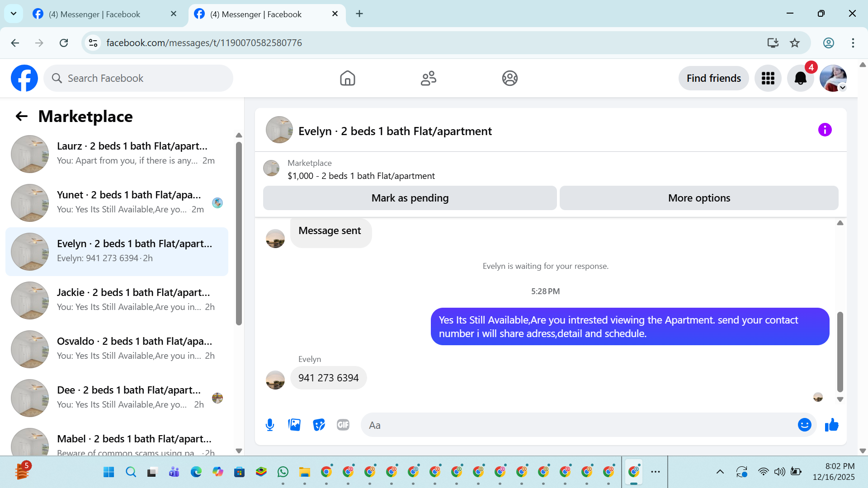Image resolution: width=868 pixels, height=488 pixels.
Task: Open the Facebook menu grid icon
Action: click(768, 78)
